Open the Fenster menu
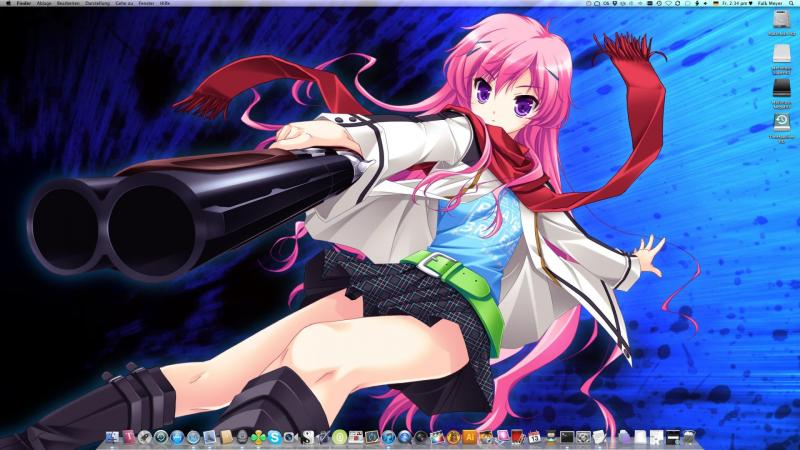800x450 pixels. pos(146,3)
